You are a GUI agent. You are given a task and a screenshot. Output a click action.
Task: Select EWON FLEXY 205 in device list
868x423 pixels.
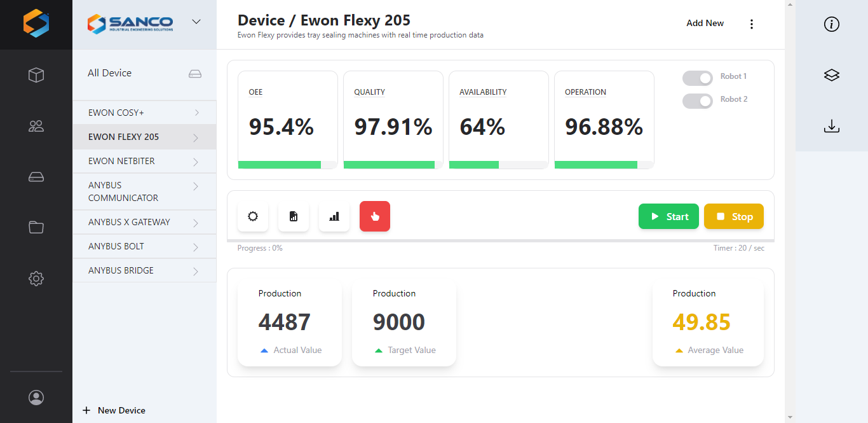(x=144, y=137)
